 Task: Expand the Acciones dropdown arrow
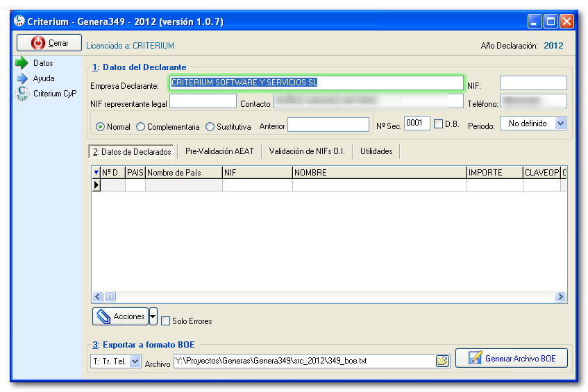click(x=153, y=316)
